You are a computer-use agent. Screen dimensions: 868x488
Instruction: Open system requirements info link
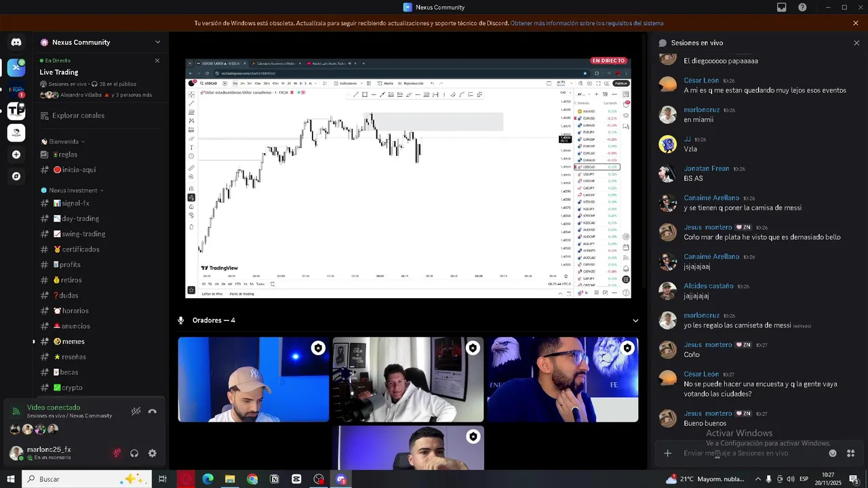(x=587, y=23)
